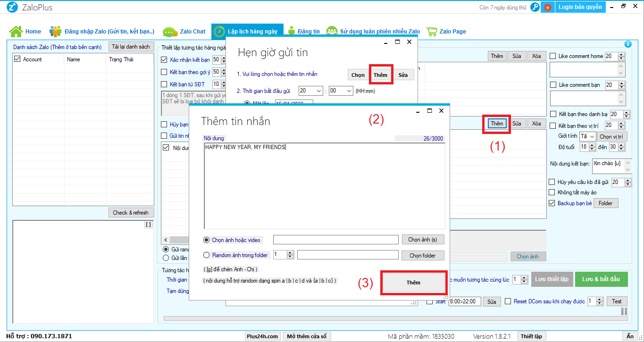Open Sử dụng luân phiên nhiều Zalo tab
644x342 pixels.
click(x=373, y=32)
